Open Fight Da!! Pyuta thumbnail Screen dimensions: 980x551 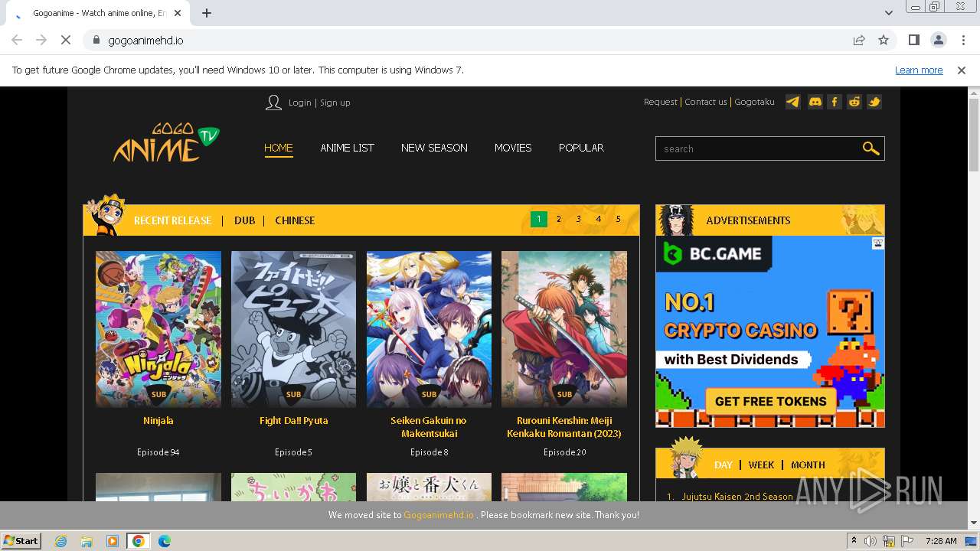(294, 329)
